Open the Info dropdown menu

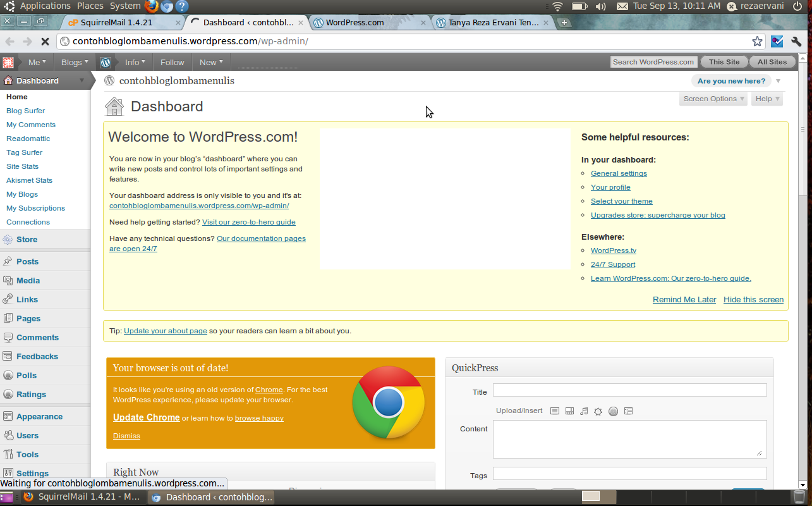point(135,62)
